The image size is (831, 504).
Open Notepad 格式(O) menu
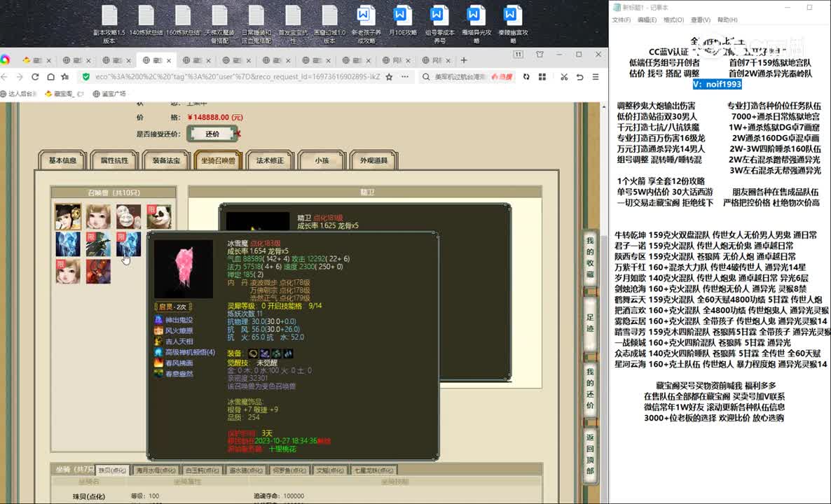pyautogui.click(x=673, y=20)
